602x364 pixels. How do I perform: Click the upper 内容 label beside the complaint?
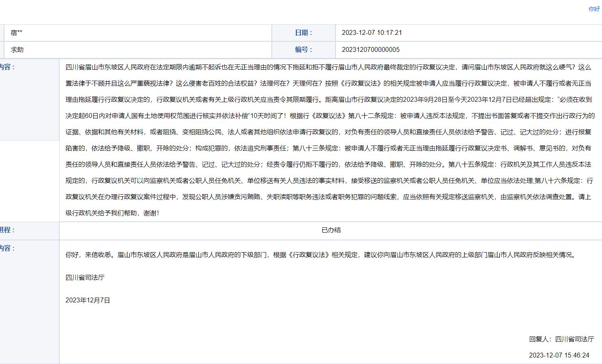7,67
